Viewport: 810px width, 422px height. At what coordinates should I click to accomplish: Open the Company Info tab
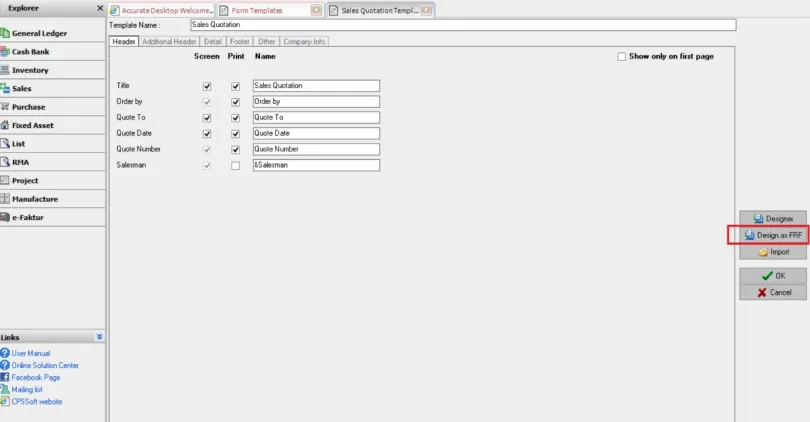pos(304,42)
